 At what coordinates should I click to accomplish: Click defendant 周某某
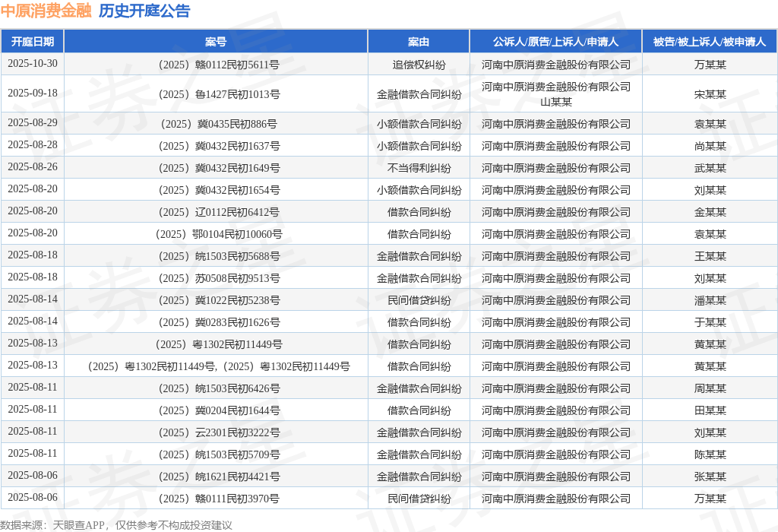(x=710, y=388)
